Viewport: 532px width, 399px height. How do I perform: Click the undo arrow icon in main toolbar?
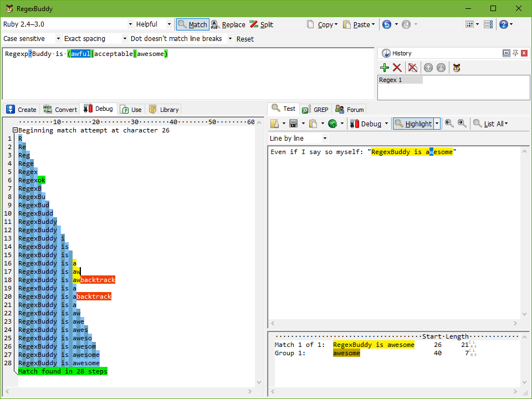[387, 24]
